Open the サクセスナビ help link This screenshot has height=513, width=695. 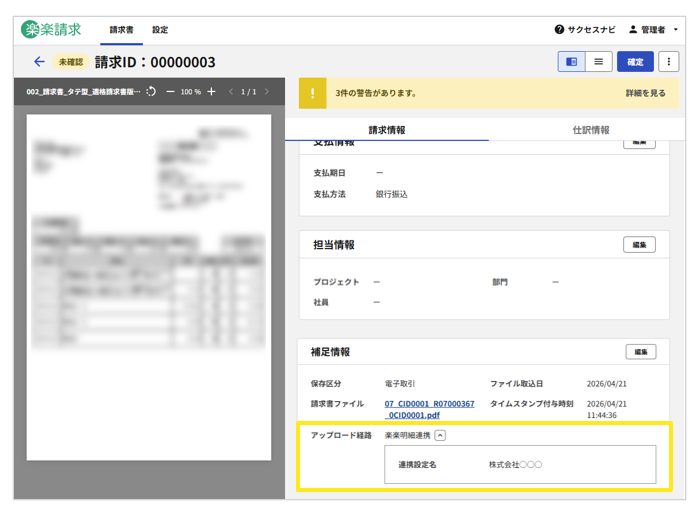[x=585, y=29]
